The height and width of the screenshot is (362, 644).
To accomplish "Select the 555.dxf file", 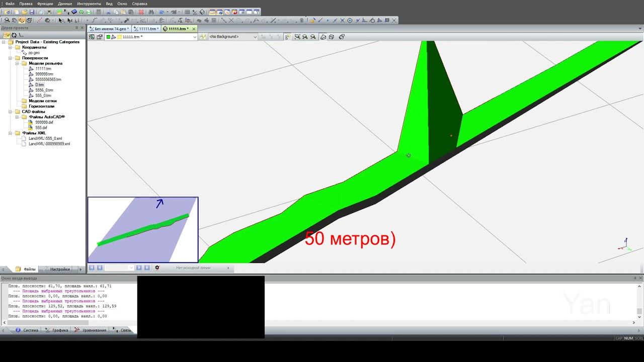I will 41,128.
